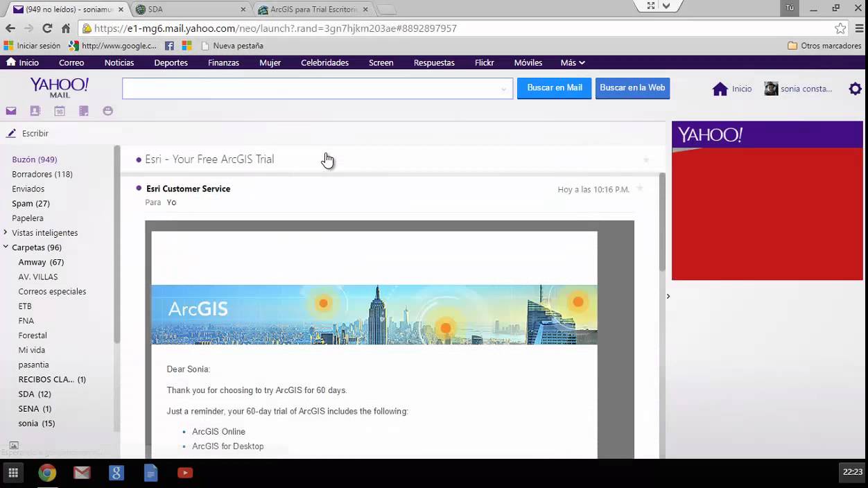
Task: Launch Chrome from taskbar
Action: [x=47, y=473]
